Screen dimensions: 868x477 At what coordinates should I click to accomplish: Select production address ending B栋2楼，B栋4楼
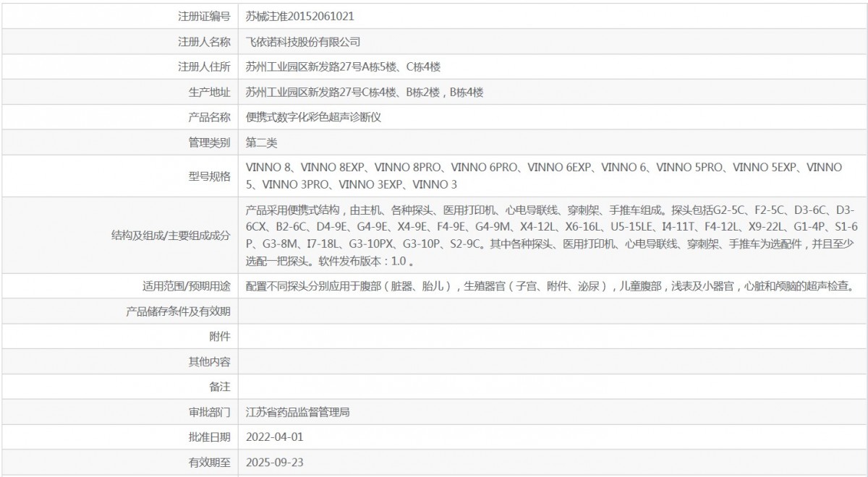pyautogui.click(x=364, y=93)
